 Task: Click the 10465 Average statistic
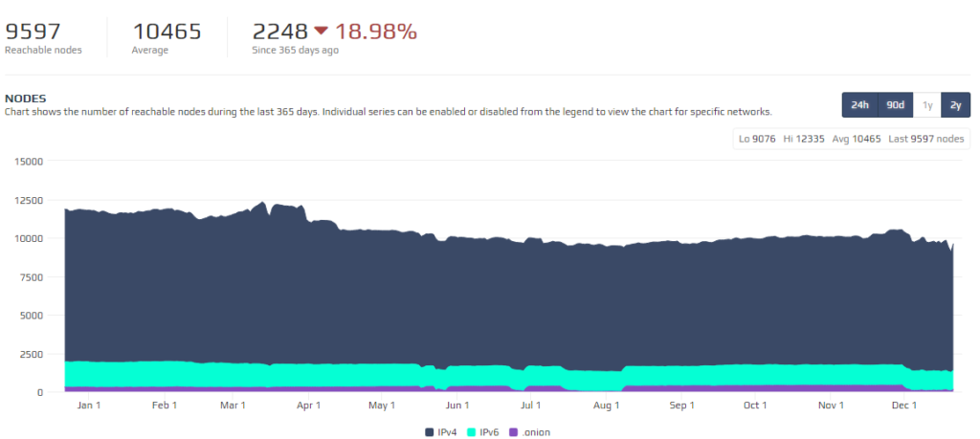coord(167,32)
